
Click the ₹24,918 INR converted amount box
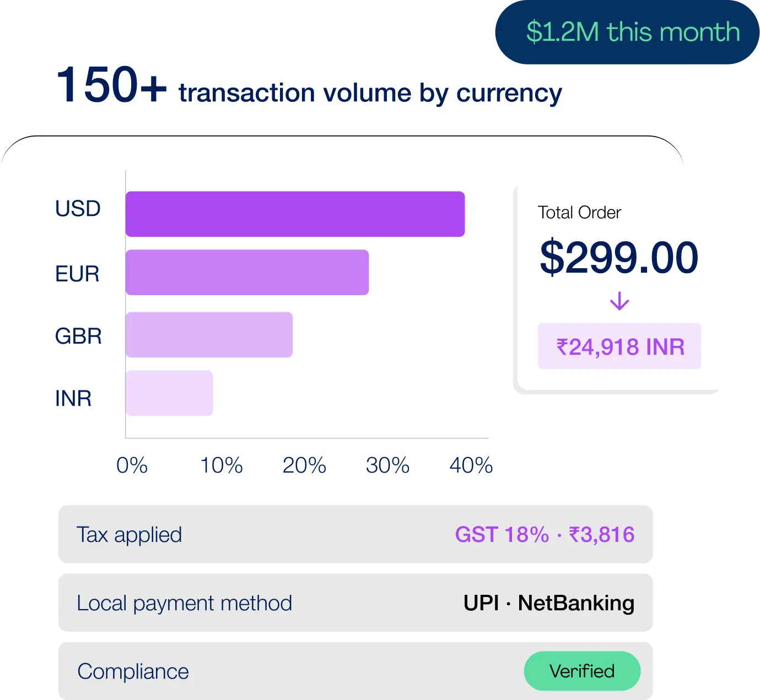point(619,346)
